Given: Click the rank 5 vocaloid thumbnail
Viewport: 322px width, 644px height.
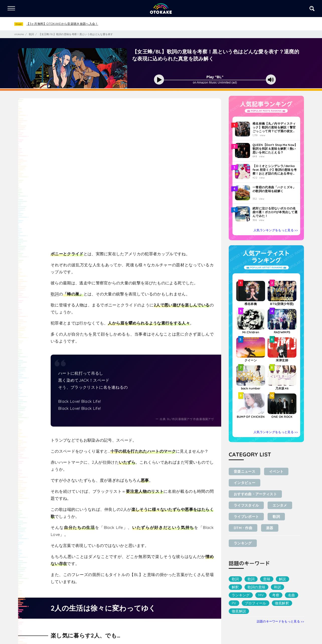Looking at the screenshot, I should [x=243, y=214].
